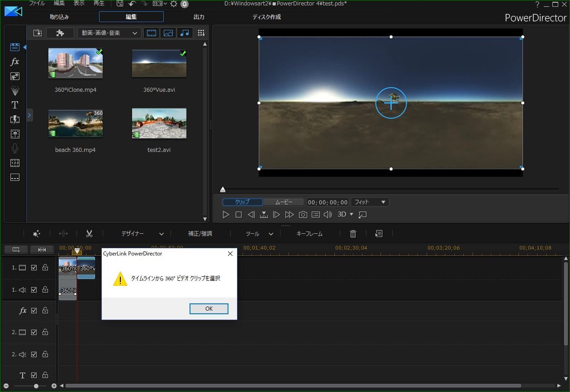The image size is (570, 392).
Task: Switch preview to ムービー mode
Action: point(284,202)
